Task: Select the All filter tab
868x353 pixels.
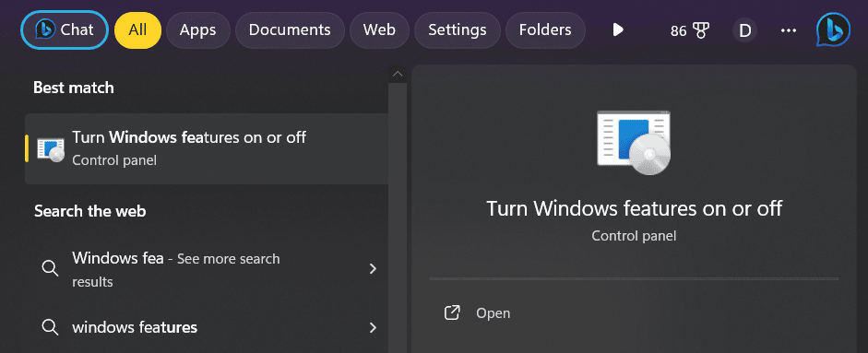Action: pos(137,29)
